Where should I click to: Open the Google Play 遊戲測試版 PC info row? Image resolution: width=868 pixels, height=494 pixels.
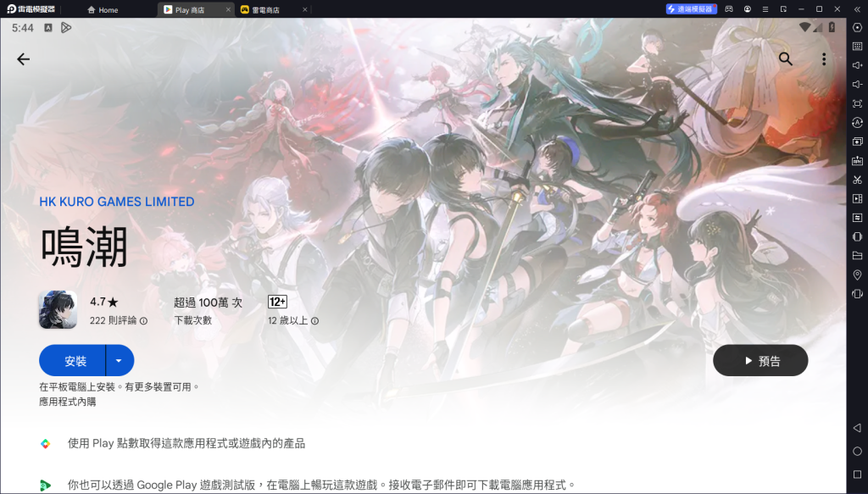tap(321, 486)
